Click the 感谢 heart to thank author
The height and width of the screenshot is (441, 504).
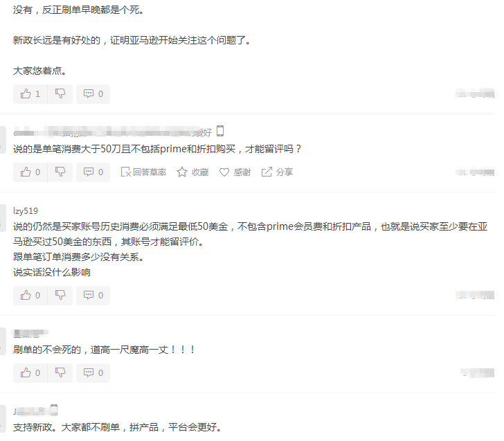pos(235,172)
